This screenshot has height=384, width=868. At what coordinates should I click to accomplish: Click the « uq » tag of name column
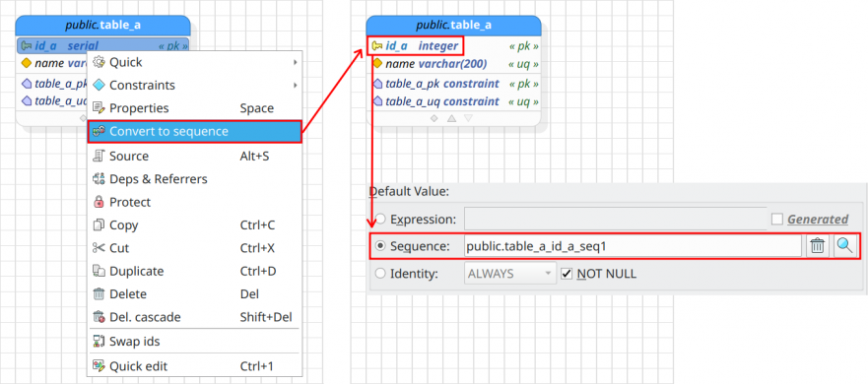coord(524,64)
